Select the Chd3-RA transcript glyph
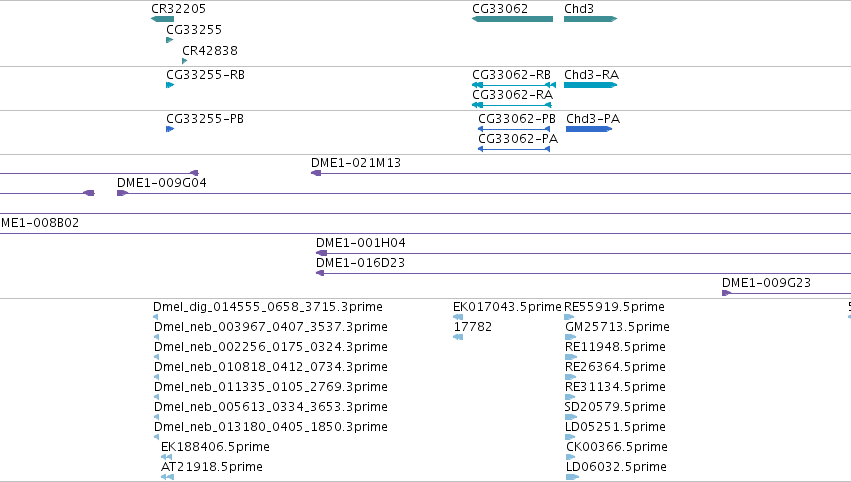Screen dimensions: 851x482 pos(590,85)
